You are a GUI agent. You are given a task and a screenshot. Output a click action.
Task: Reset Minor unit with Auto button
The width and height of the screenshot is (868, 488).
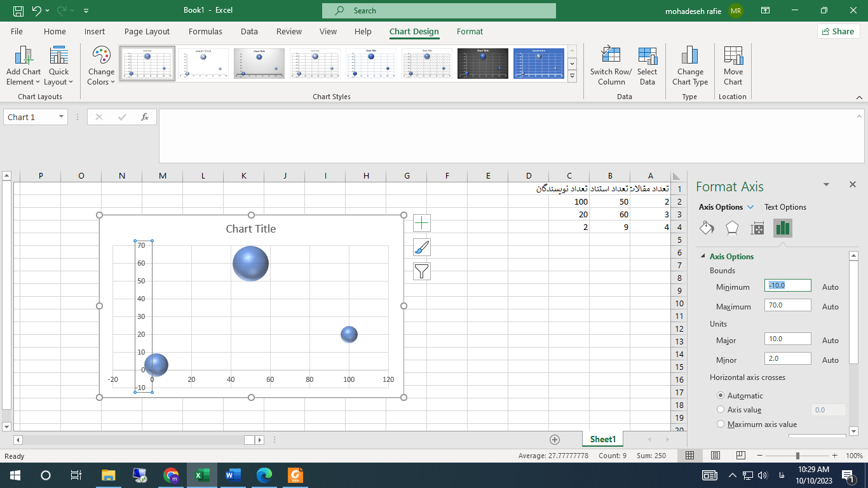830,360
